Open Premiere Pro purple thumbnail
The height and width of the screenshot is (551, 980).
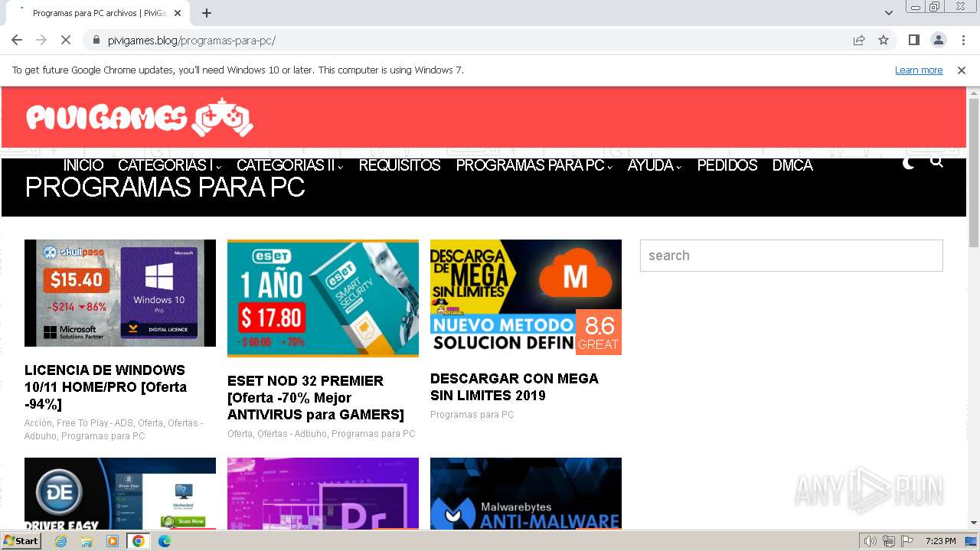tap(323, 494)
